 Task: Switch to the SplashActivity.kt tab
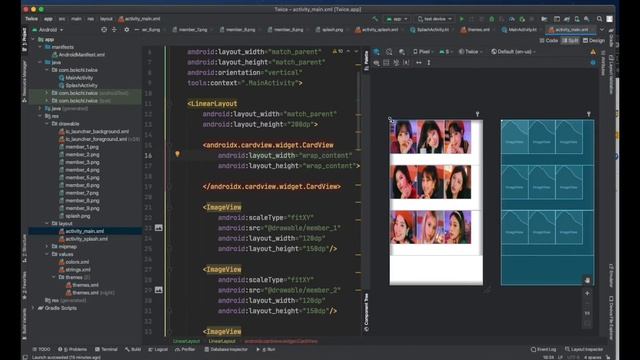(x=429, y=29)
